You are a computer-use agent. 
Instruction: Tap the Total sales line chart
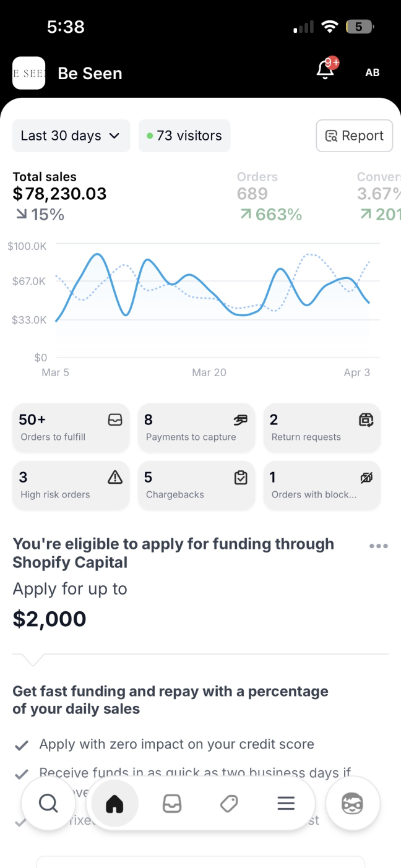[x=210, y=297]
